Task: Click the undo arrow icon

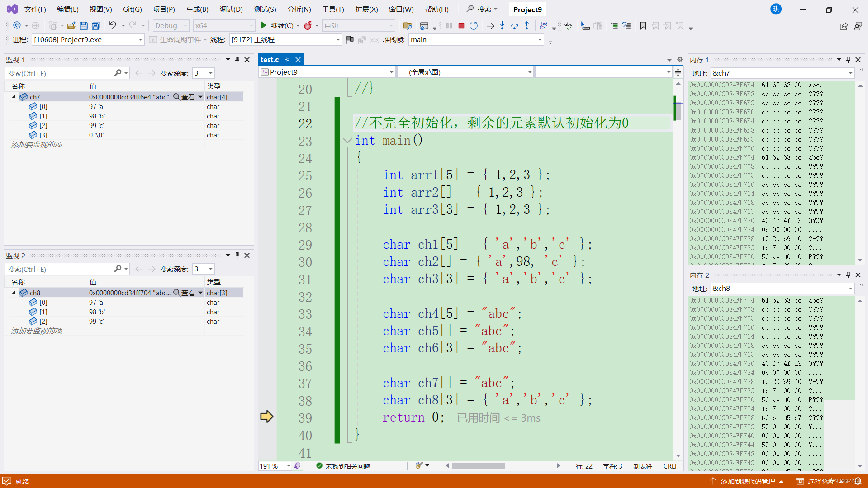Action: (x=112, y=26)
